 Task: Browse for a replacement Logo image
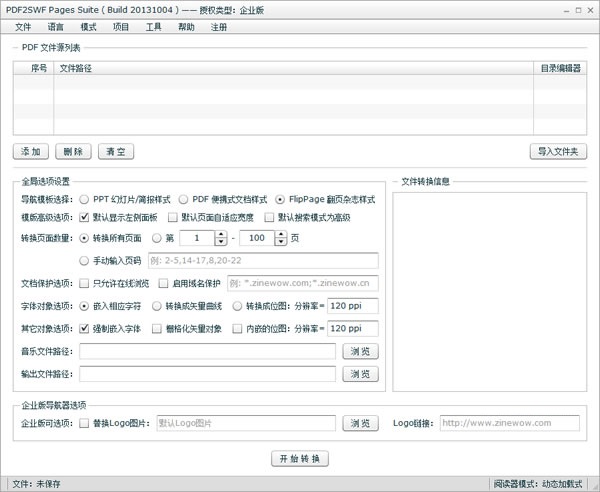[x=360, y=423]
